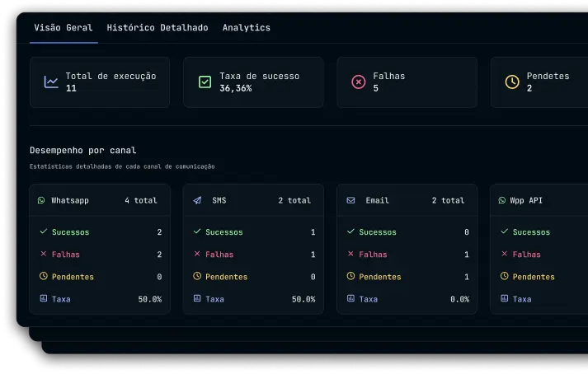
Task: Switch to the Histórico Detalhado tab
Action: 158,27
